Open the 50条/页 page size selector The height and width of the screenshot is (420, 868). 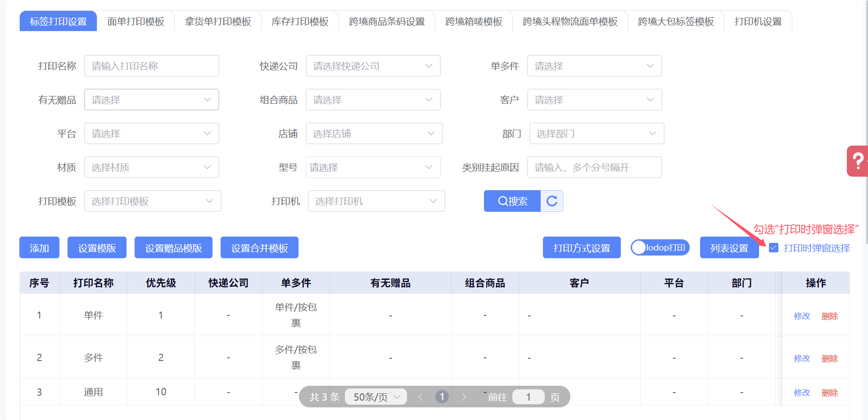376,397
